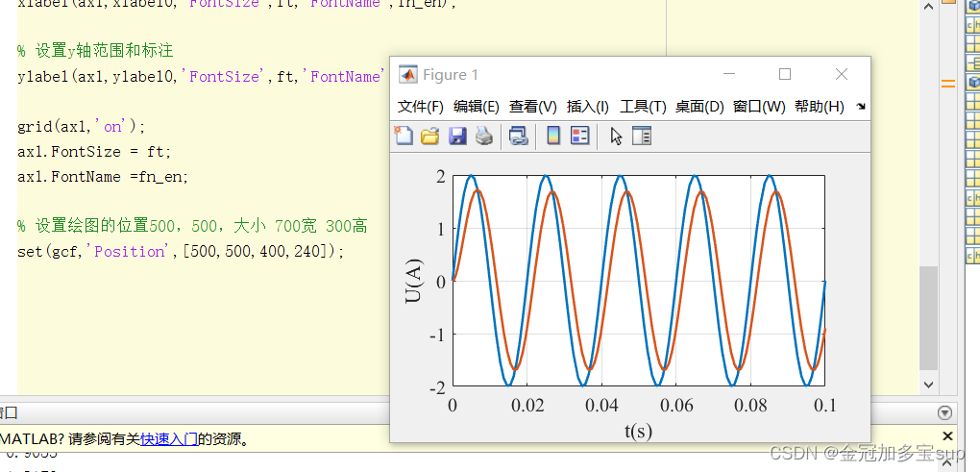Click the editor vertical scrollbar thumb

tap(929, 318)
